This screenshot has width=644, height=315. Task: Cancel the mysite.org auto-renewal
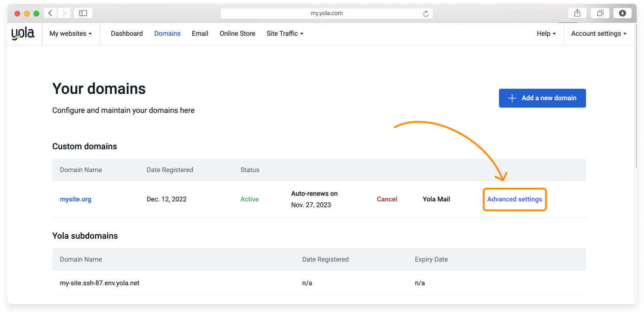pyautogui.click(x=387, y=199)
